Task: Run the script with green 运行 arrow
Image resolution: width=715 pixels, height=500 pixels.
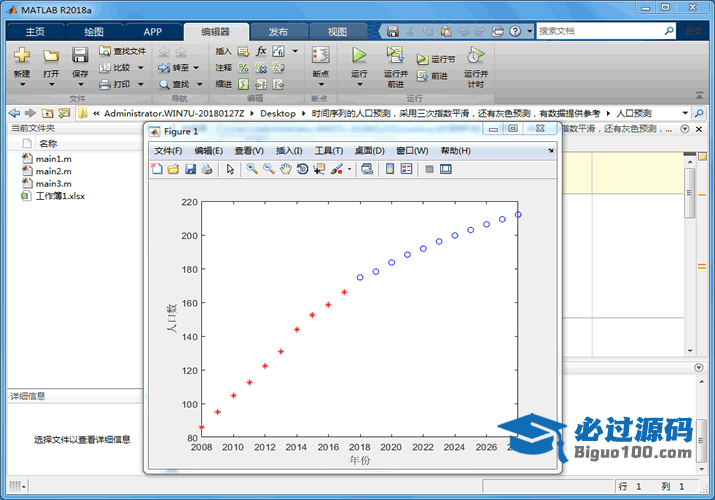Action: click(359, 56)
